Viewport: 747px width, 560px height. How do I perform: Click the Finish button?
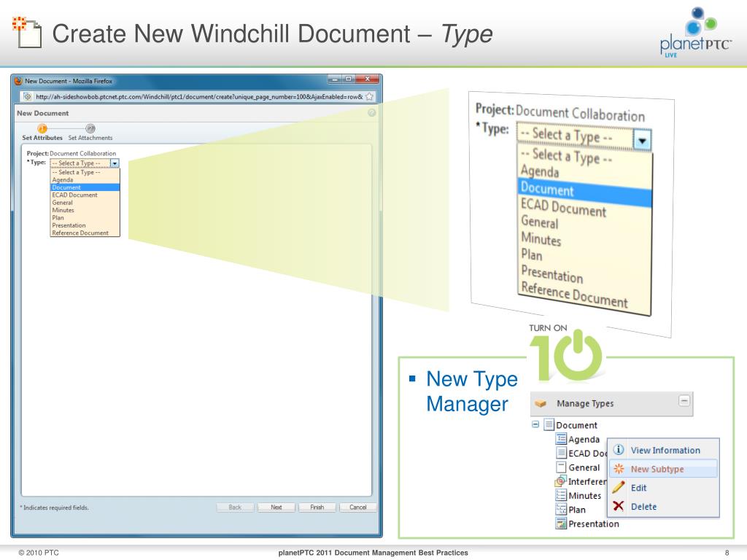317,507
